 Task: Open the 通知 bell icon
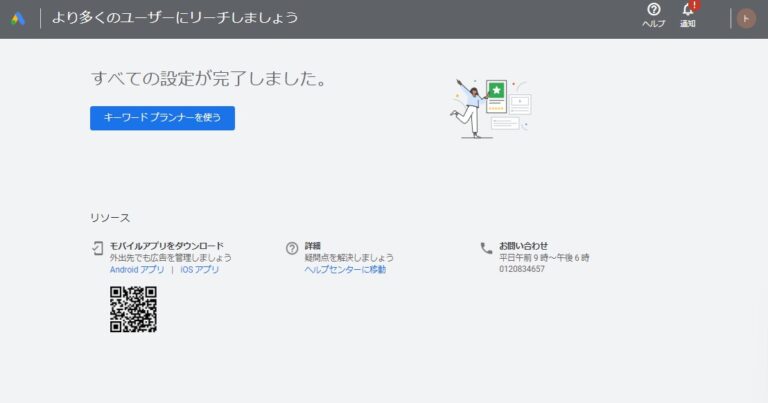[x=687, y=10]
